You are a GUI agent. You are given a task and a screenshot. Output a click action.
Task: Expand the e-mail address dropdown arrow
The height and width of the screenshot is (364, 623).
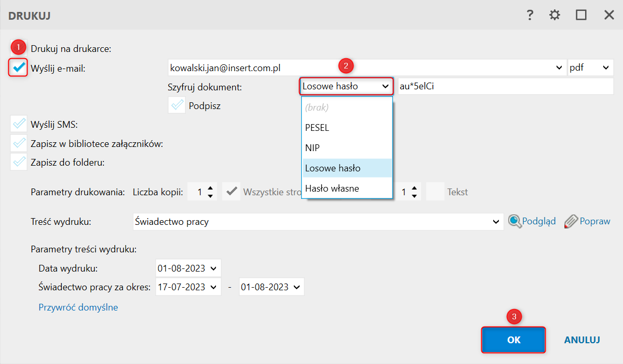(x=559, y=68)
